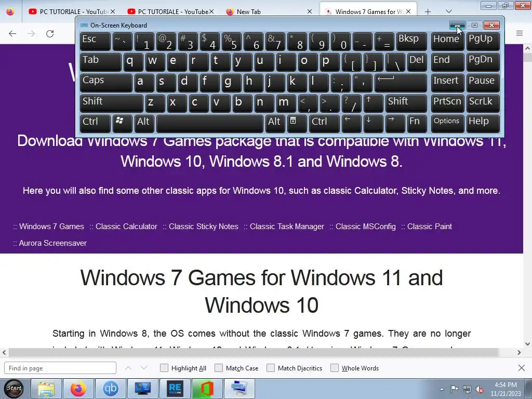Click the Firefox taskbar icon
The image size is (532, 399).
(x=78, y=389)
